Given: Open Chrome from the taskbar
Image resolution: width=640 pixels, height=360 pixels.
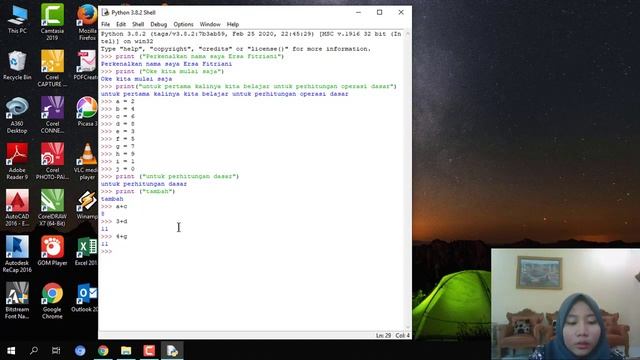Looking at the screenshot, I should pyautogui.click(x=103, y=351).
